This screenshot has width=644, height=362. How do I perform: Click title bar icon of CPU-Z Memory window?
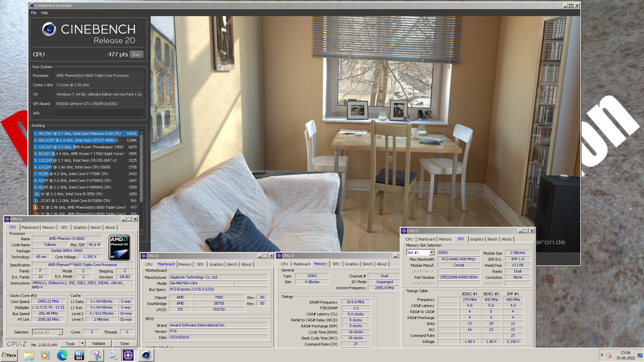click(x=279, y=256)
